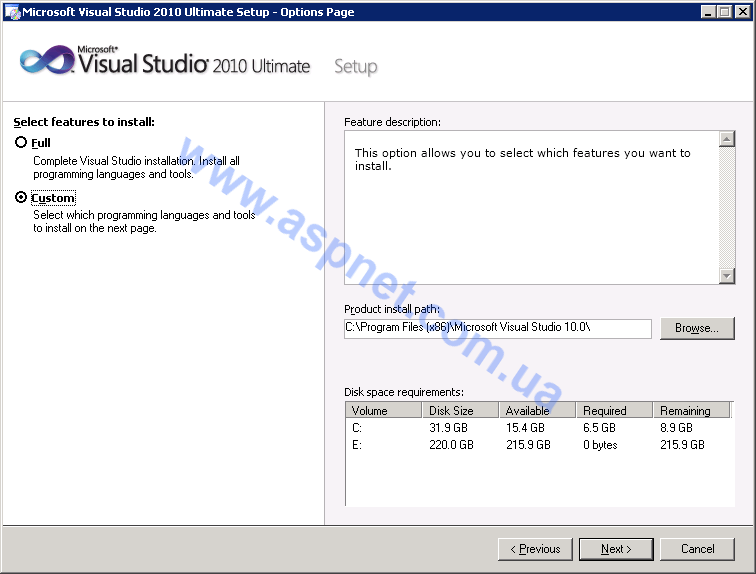Click the 6.5 GB required cell

click(599, 428)
